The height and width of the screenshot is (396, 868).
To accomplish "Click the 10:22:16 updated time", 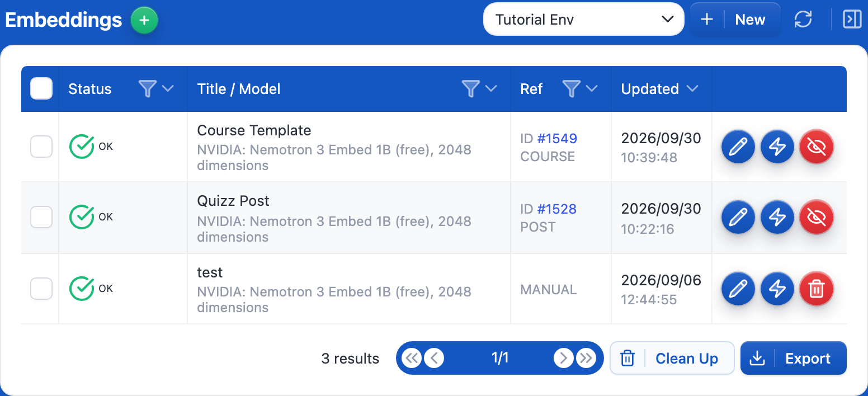I will click(648, 229).
